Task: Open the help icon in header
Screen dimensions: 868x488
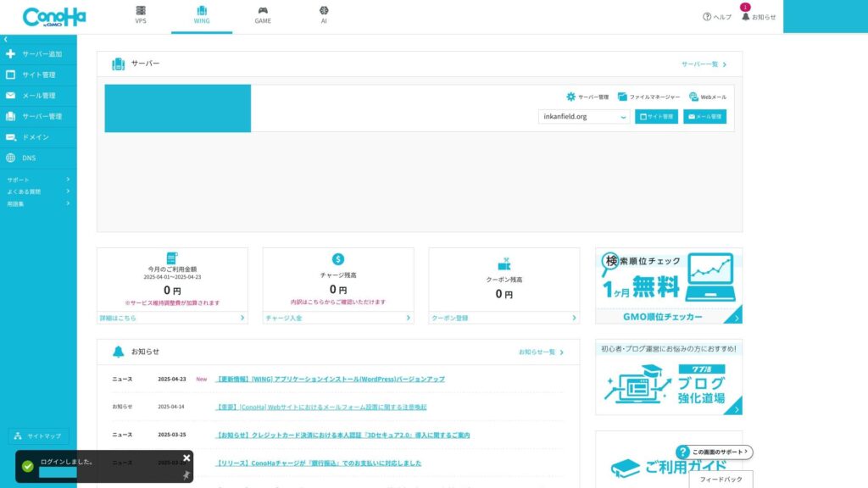Action: (707, 17)
